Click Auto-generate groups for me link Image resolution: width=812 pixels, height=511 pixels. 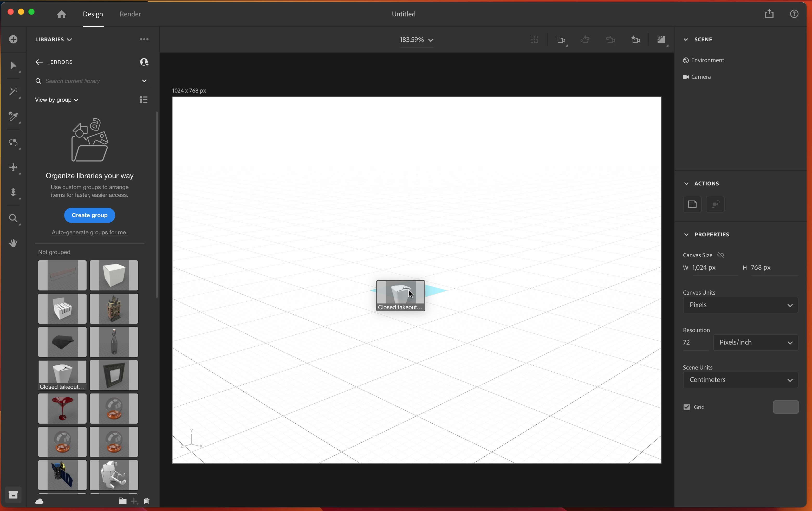[90, 232]
